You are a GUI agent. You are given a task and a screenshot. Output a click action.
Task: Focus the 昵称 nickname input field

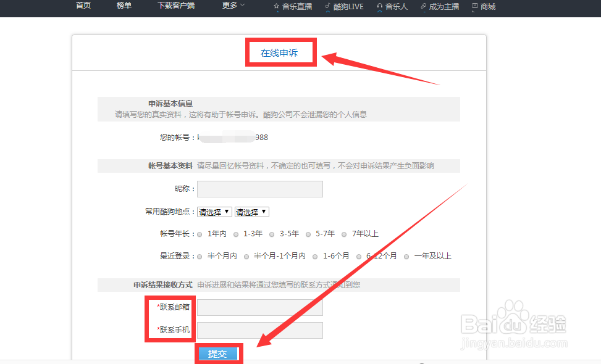(260, 189)
